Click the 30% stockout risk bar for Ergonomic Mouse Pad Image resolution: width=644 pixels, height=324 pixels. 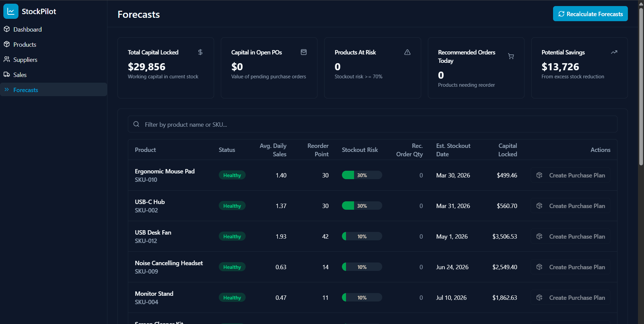pyautogui.click(x=361, y=175)
